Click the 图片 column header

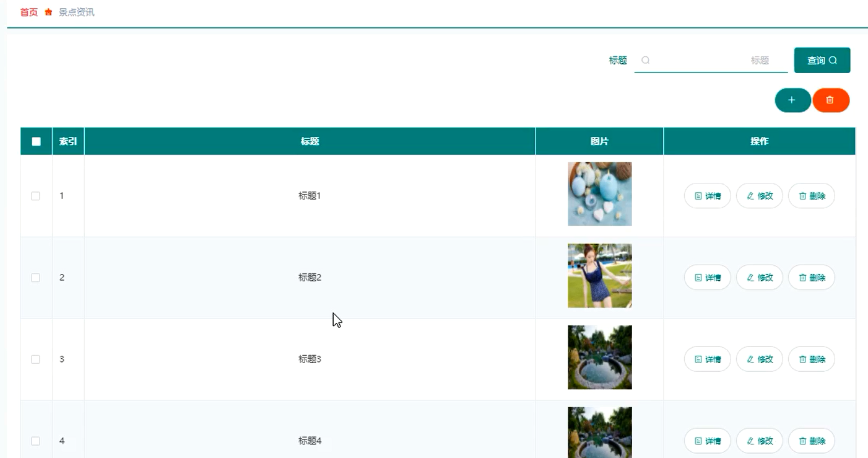click(600, 141)
